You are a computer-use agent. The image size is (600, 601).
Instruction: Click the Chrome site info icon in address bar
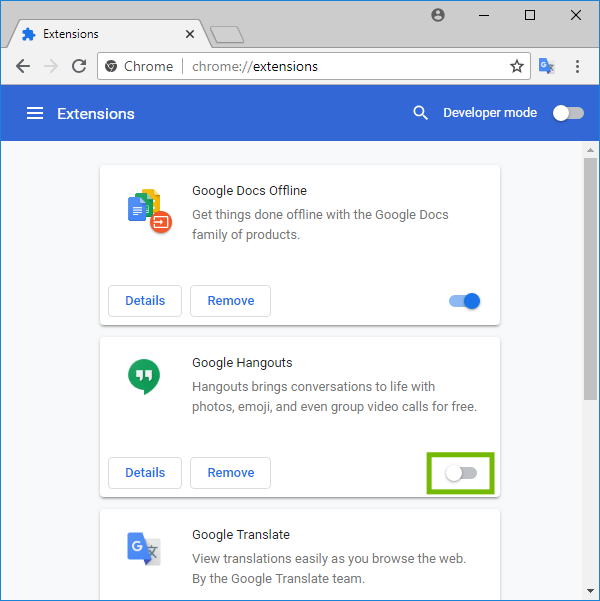pyautogui.click(x=111, y=66)
